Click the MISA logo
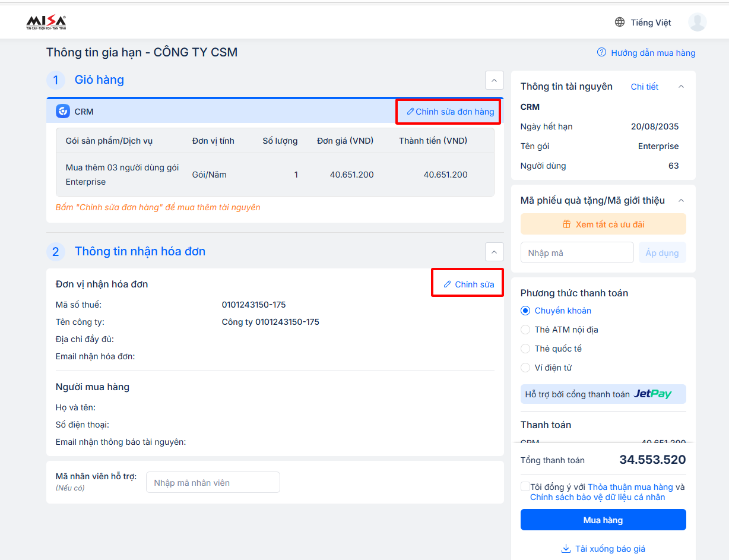The image size is (729, 560). [x=46, y=23]
